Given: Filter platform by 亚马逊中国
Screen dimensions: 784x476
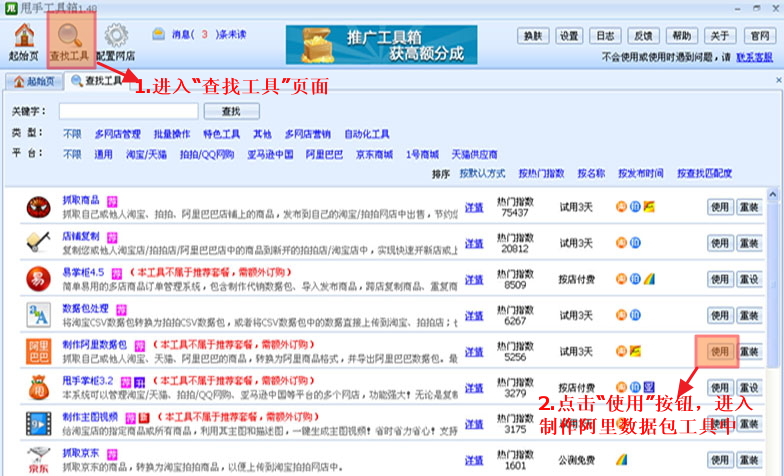Looking at the screenshot, I should (270, 154).
